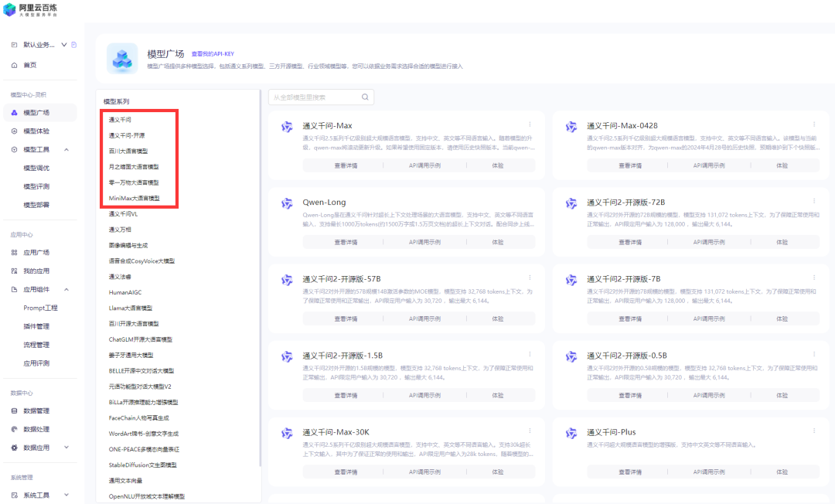Click the copy icon beside 默认业务 workspace

click(74, 45)
